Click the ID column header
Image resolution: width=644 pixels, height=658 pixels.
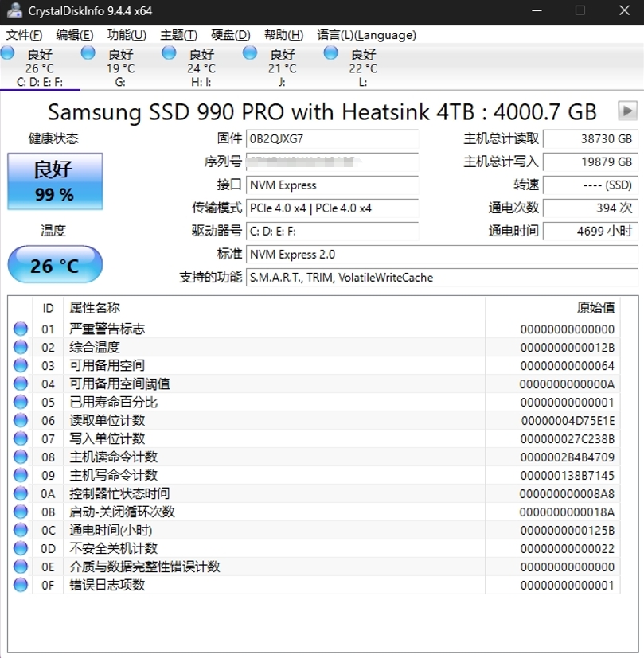(48, 308)
